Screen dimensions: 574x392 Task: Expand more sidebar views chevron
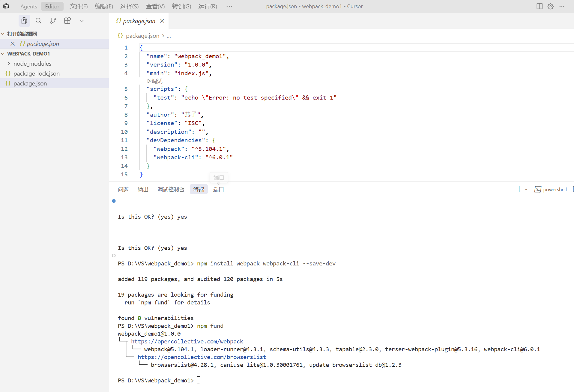pyautogui.click(x=82, y=21)
